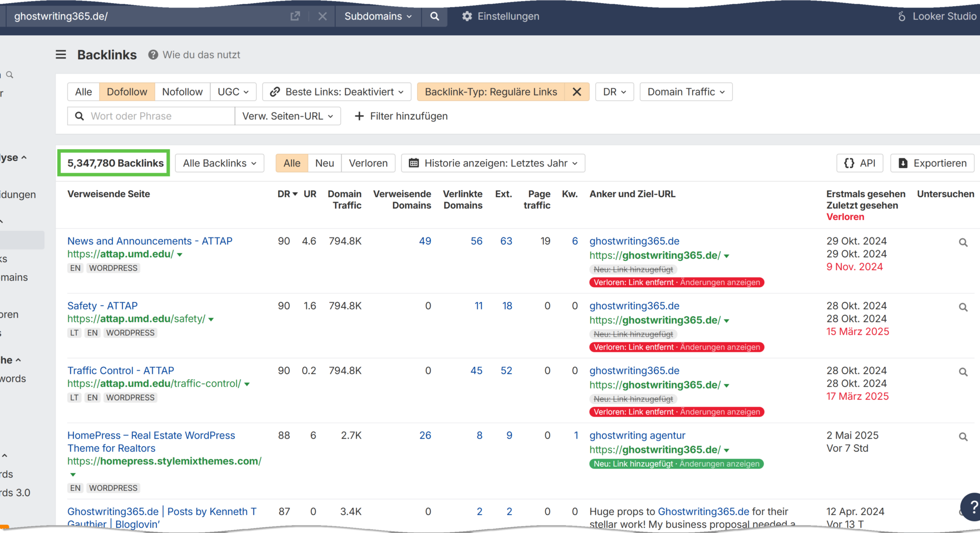Click the search magnifier next to Subdomains
980x533 pixels.
click(434, 16)
